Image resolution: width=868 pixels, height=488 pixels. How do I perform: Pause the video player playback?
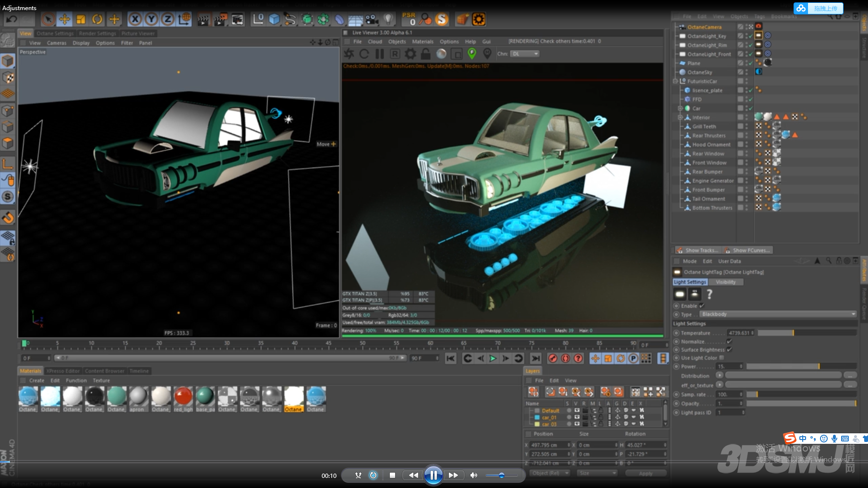pyautogui.click(x=433, y=476)
